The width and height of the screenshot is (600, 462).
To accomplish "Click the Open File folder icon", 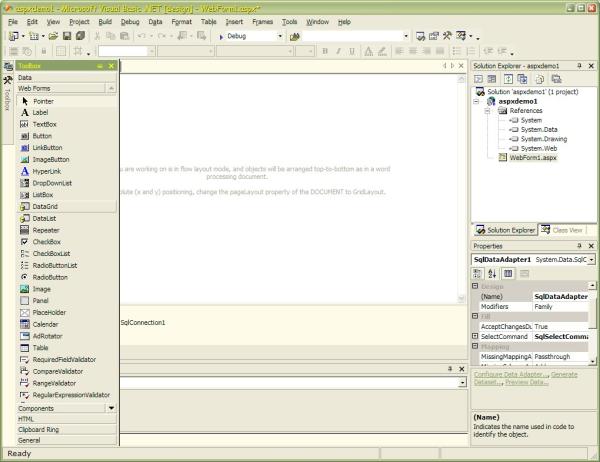I will click(x=53, y=36).
